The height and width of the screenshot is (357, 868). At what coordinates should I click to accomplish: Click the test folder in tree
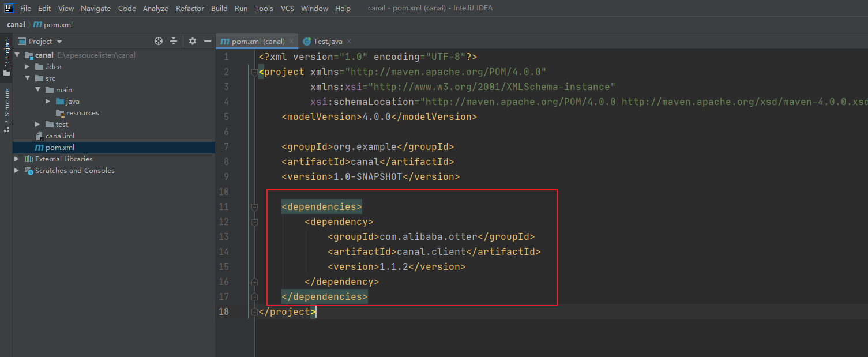[62, 125]
